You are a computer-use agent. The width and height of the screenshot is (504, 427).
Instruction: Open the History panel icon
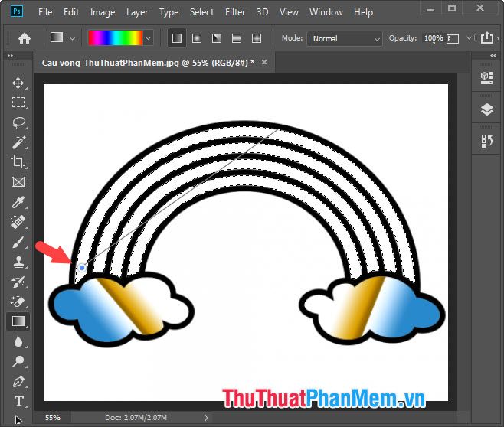(486, 142)
